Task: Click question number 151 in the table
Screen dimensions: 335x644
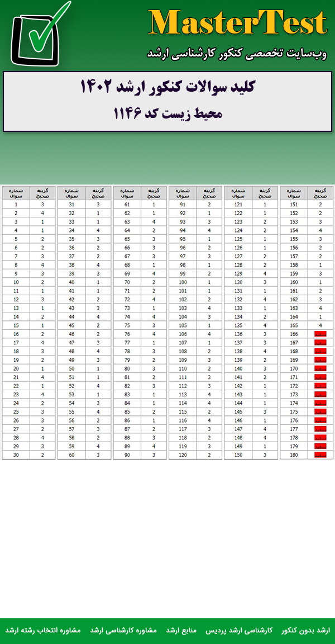Action: [x=294, y=204]
